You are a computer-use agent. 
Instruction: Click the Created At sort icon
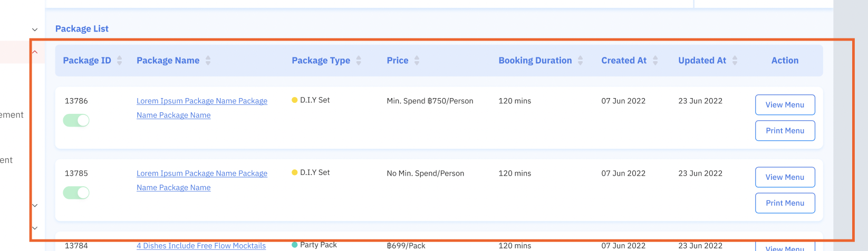tap(655, 61)
